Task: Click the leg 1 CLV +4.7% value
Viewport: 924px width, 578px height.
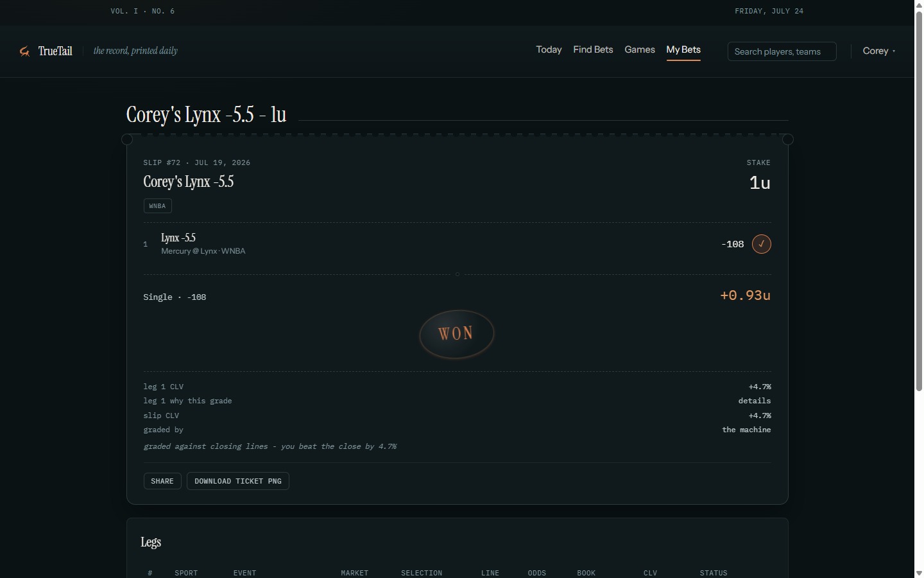Action: [x=760, y=387]
